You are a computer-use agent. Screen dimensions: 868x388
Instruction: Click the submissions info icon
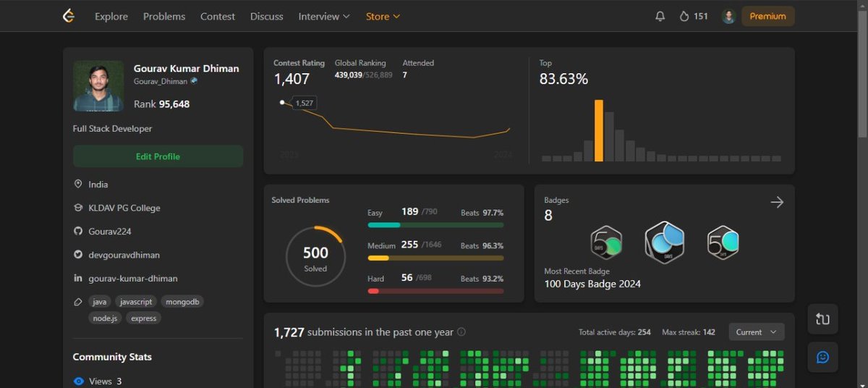(461, 332)
